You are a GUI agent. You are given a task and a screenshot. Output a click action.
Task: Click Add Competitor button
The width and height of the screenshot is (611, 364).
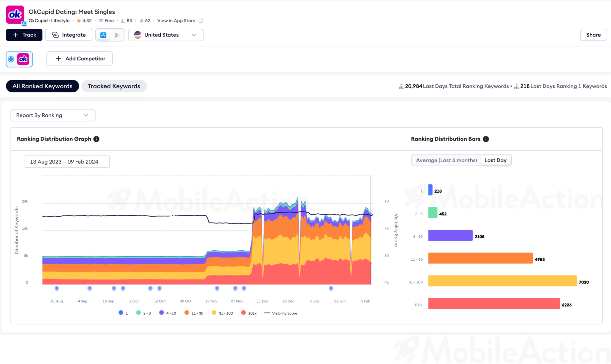(x=79, y=59)
